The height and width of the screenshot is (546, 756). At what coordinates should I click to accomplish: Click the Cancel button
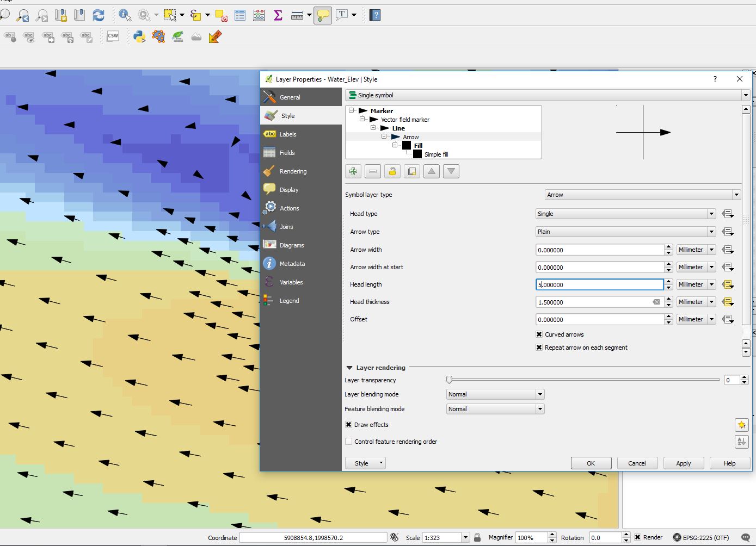pos(637,463)
